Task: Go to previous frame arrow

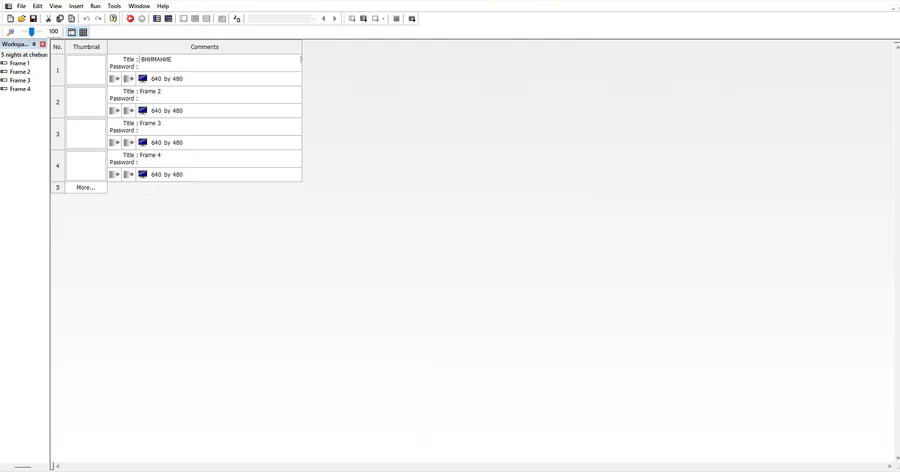Action: click(324, 19)
